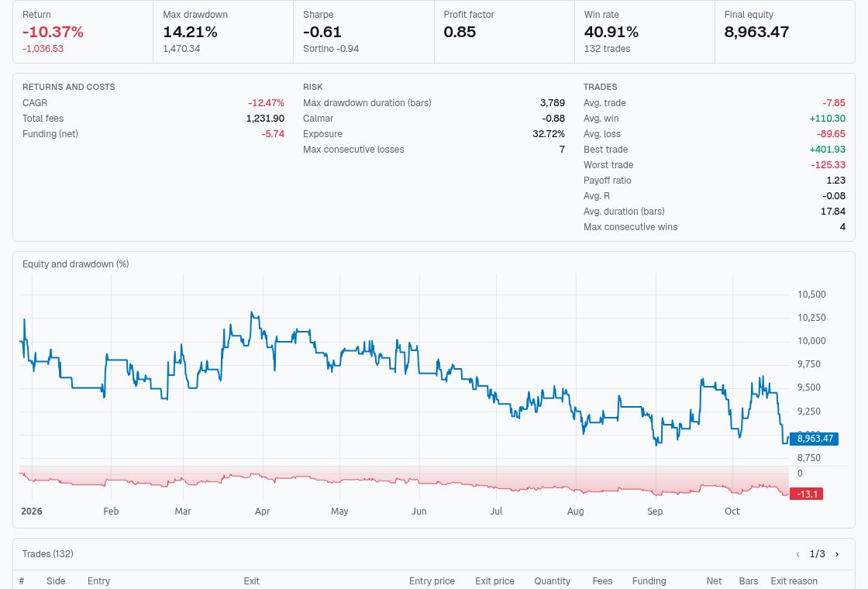Click the red -13.1 drawdown tag
Viewport: 868px width, 589px height.
tap(807, 494)
